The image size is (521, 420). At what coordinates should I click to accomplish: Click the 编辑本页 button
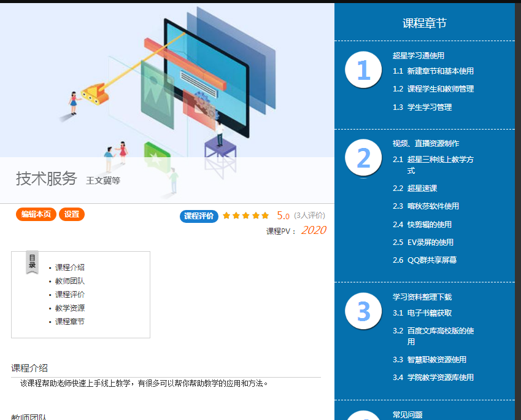(36, 214)
